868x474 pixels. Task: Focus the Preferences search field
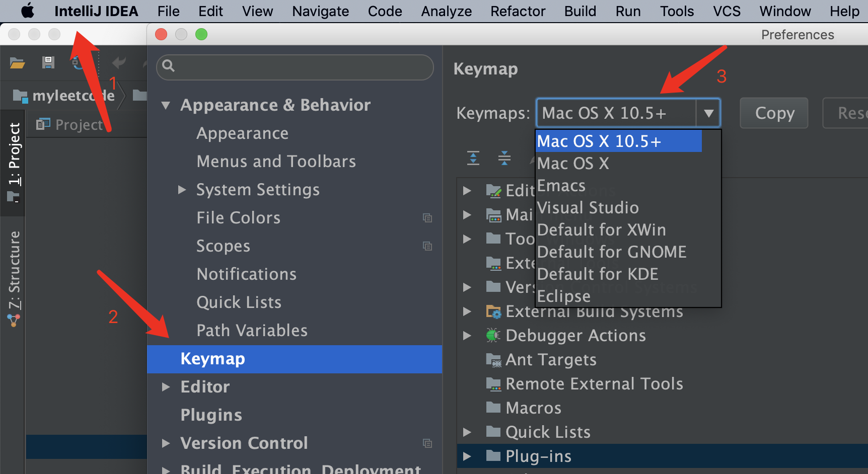pos(295,66)
